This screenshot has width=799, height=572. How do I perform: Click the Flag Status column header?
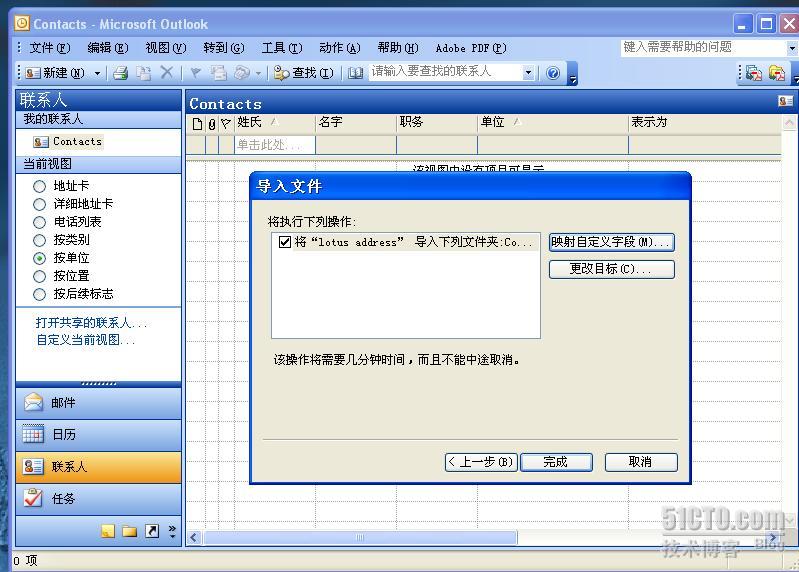click(226, 123)
